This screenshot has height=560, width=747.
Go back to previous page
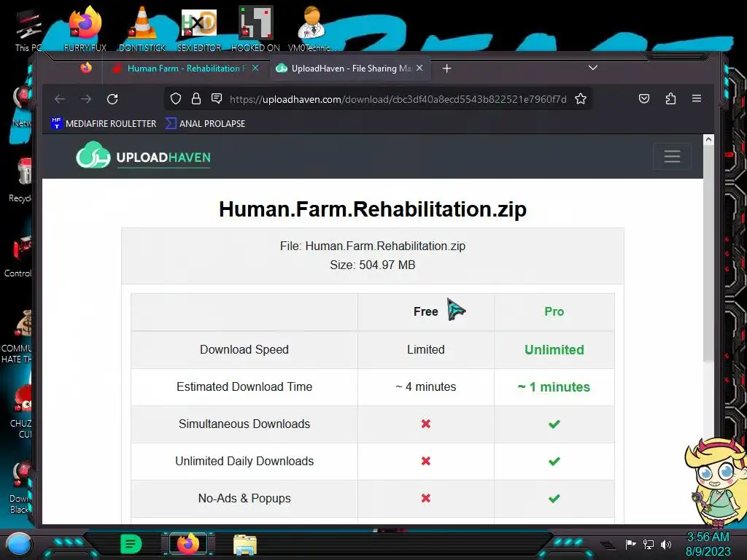pyautogui.click(x=60, y=99)
